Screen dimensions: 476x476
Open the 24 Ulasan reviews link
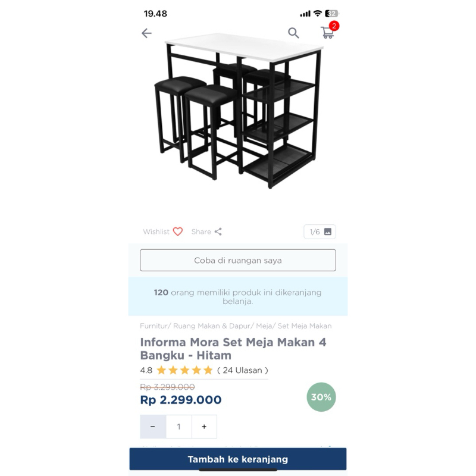243,370
